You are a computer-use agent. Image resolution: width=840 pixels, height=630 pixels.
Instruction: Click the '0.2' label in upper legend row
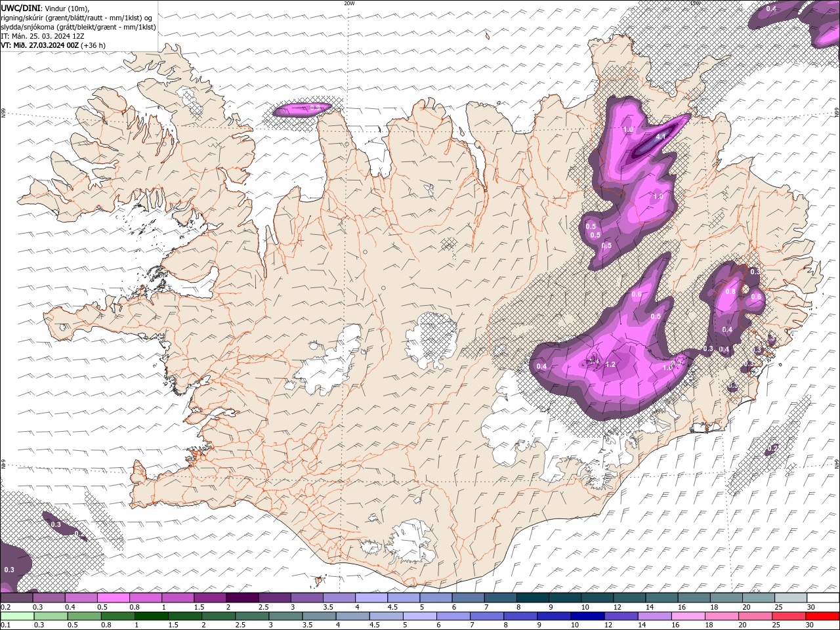(x=6, y=607)
